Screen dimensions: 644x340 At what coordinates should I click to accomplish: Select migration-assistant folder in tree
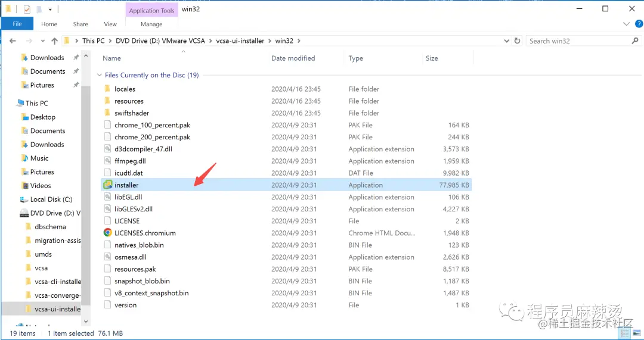point(53,241)
